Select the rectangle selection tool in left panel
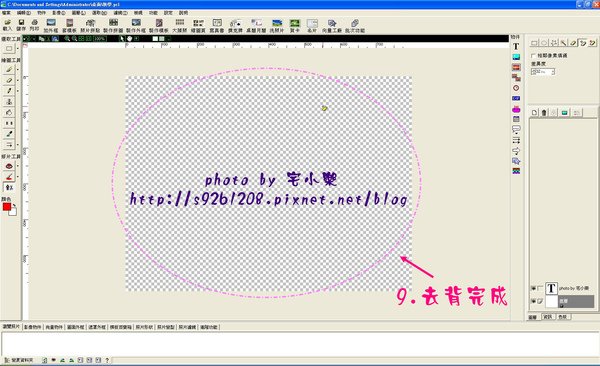This screenshot has width=600, height=366. pyautogui.click(x=9, y=49)
